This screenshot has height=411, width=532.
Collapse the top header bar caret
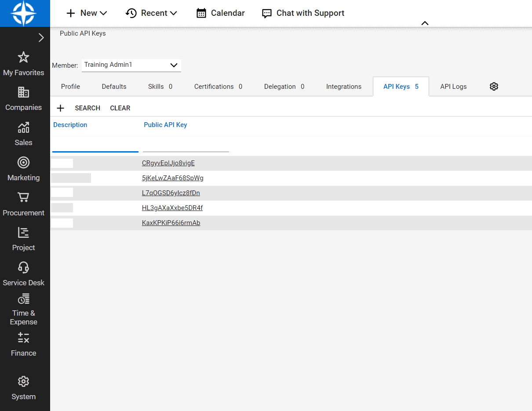tap(425, 23)
